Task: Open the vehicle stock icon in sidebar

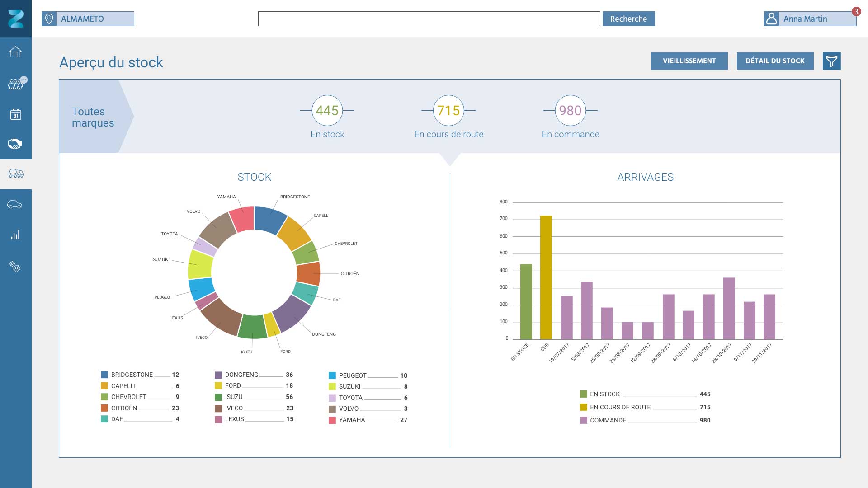Action: [x=15, y=174]
